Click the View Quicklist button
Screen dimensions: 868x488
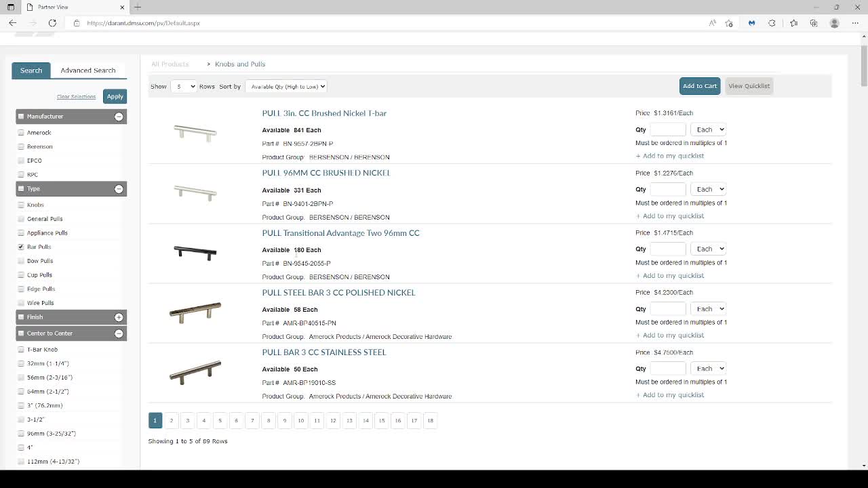pos(749,86)
